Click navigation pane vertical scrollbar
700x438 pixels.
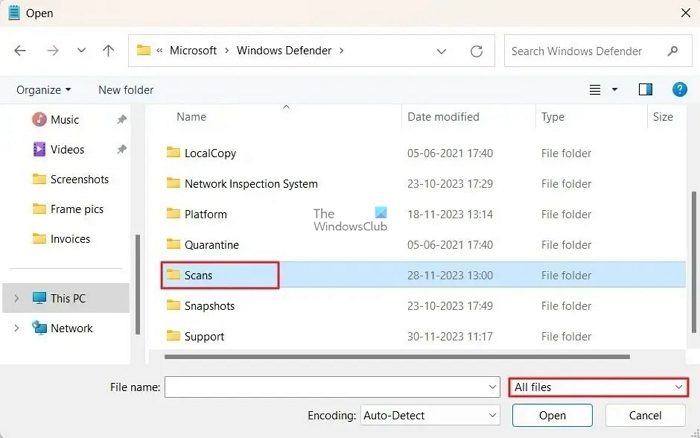(x=138, y=285)
